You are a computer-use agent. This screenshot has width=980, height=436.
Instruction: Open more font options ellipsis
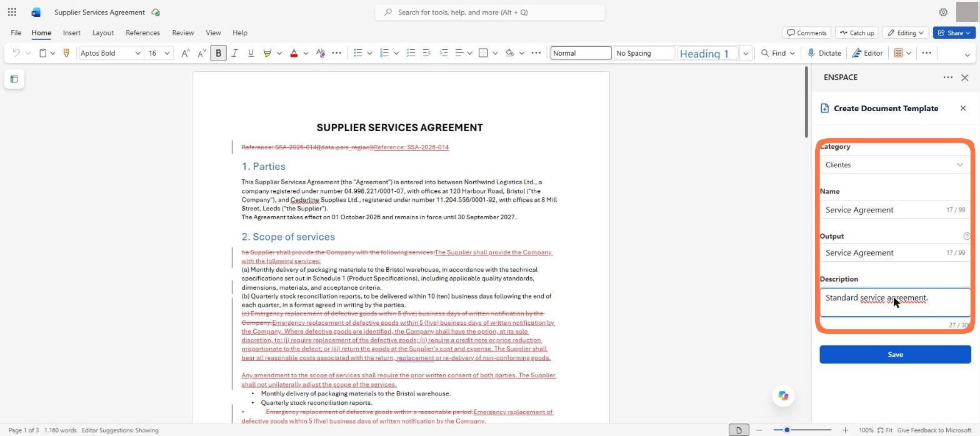point(337,53)
